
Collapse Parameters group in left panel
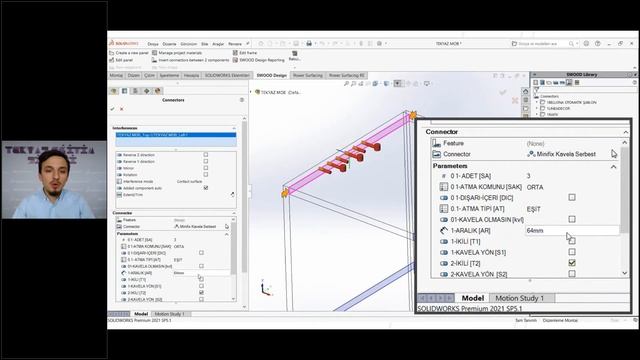[227, 234]
